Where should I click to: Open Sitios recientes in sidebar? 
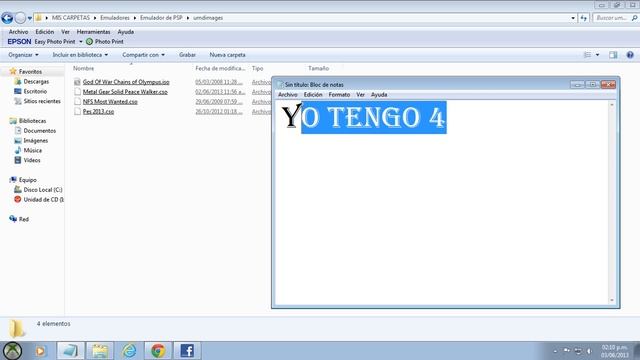42,101
